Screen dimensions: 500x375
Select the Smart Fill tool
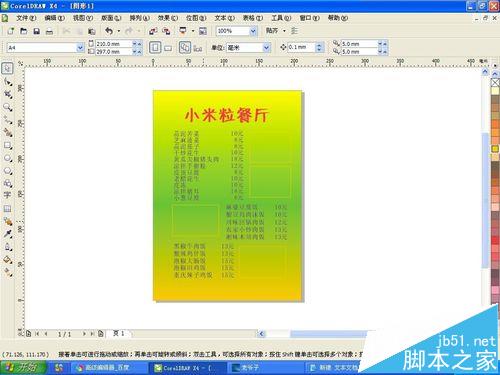[x=8, y=133]
